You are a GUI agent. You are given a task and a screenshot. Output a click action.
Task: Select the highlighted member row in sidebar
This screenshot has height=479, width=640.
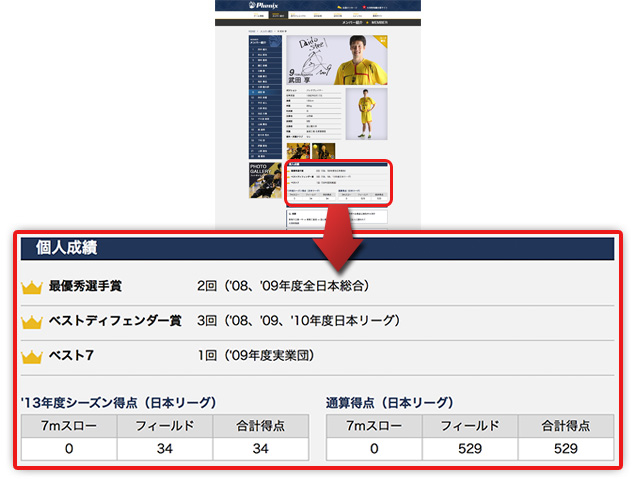(x=265, y=92)
